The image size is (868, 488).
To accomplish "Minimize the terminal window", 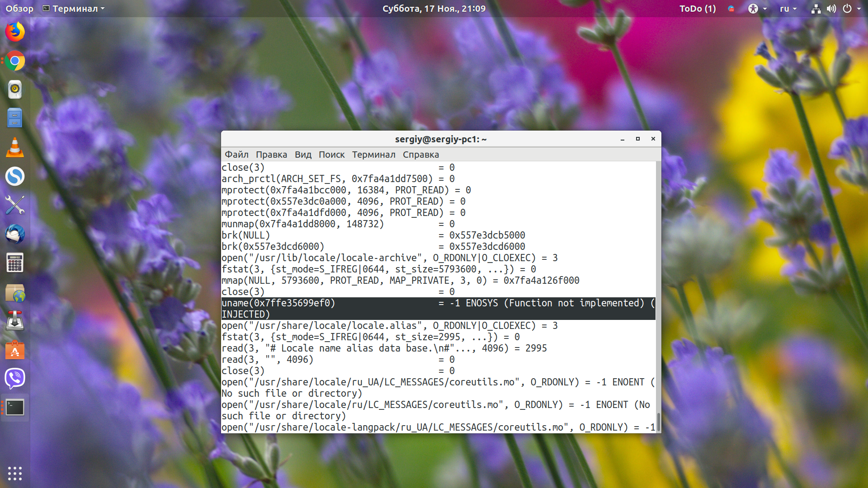I will [x=623, y=139].
